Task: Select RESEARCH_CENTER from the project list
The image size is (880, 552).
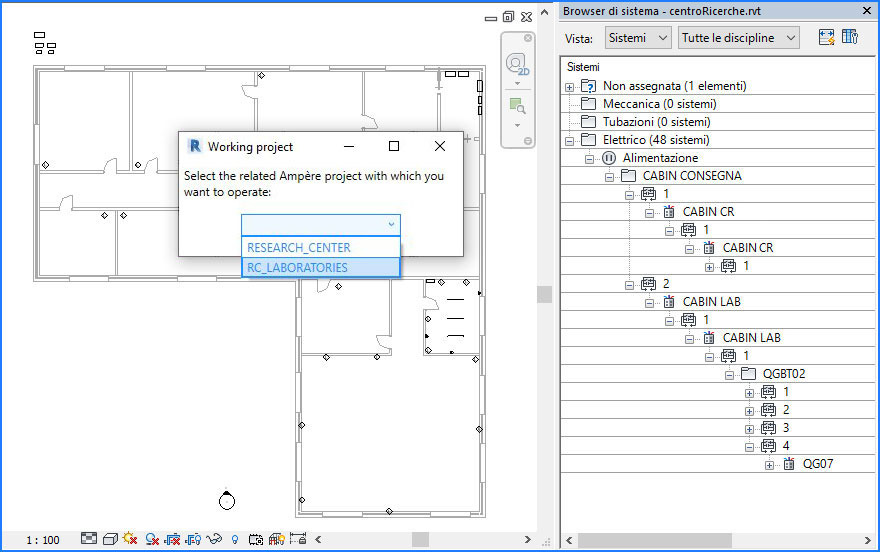Action: click(x=320, y=247)
